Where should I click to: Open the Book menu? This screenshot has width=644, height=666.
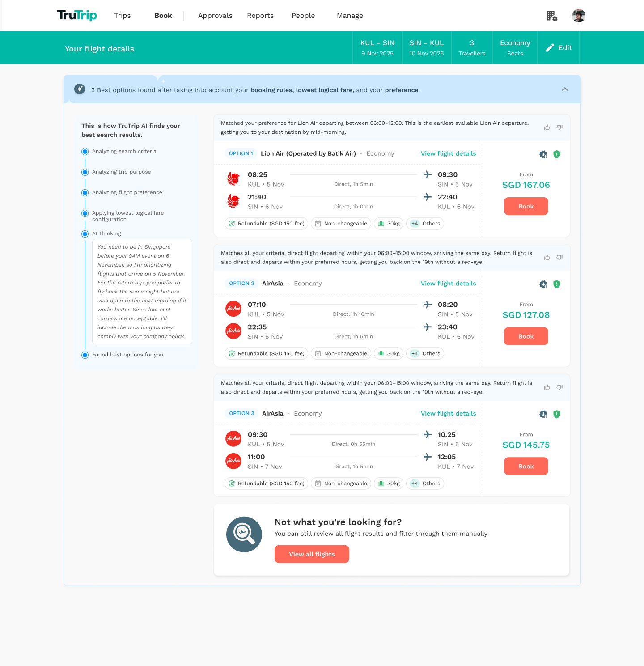[x=163, y=16]
